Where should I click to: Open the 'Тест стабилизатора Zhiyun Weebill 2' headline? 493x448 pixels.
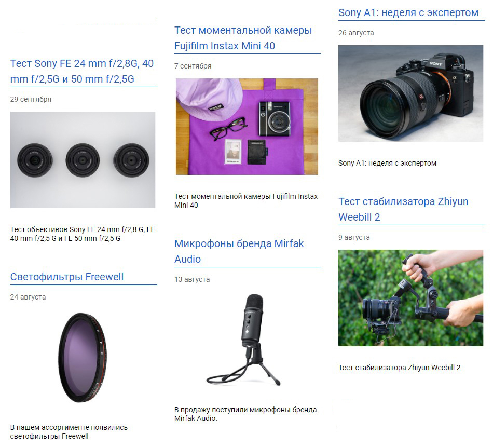click(403, 209)
